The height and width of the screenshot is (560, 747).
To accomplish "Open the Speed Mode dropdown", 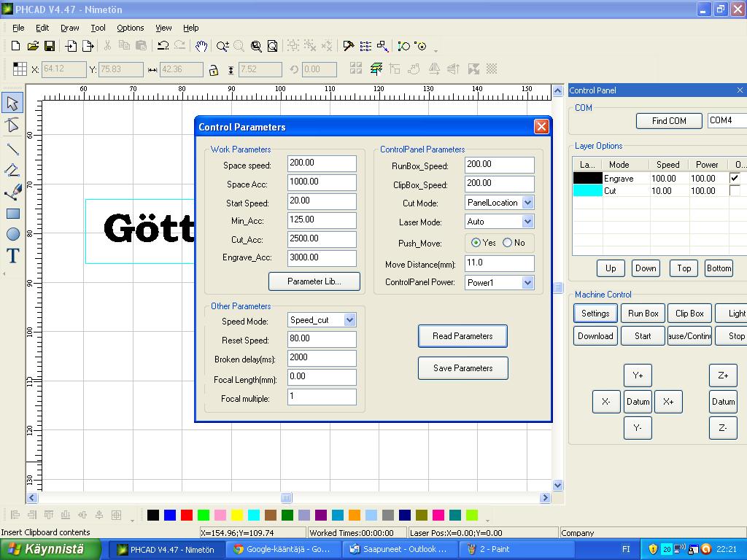I will (x=349, y=320).
